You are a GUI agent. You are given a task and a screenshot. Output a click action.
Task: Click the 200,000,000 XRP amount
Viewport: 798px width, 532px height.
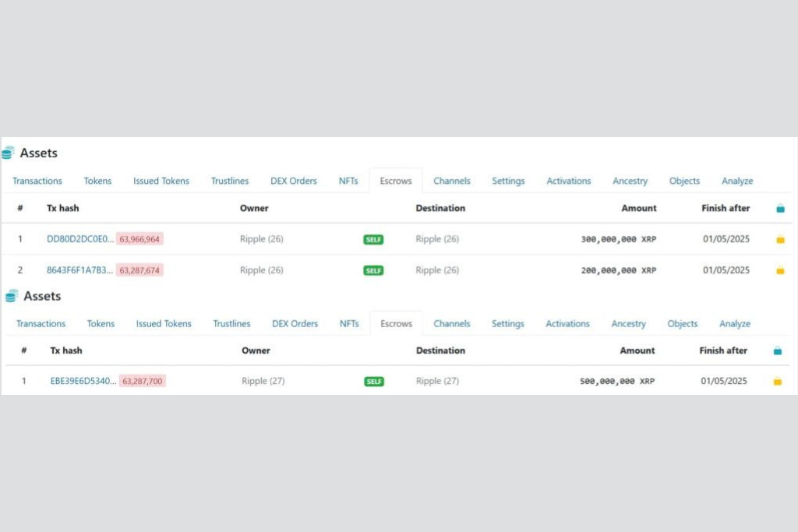618,270
